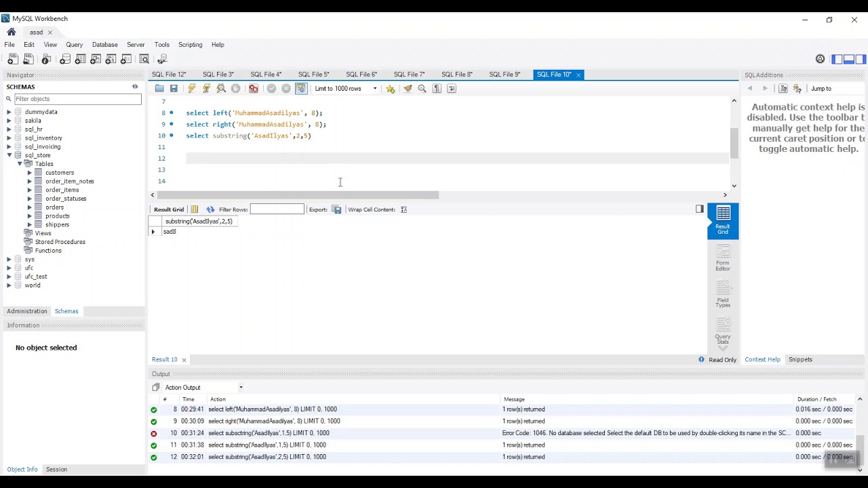Image resolution: width=868 pixels, height=488 pixels.
Task: Toggle invisible characters display
Action: point(437,89)
